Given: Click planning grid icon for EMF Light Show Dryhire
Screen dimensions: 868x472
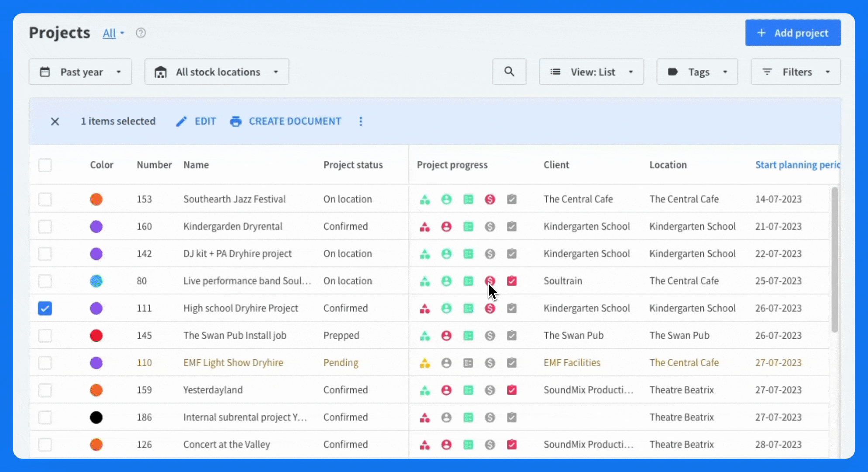Looking at the screenshot, I should click(468, 363).
